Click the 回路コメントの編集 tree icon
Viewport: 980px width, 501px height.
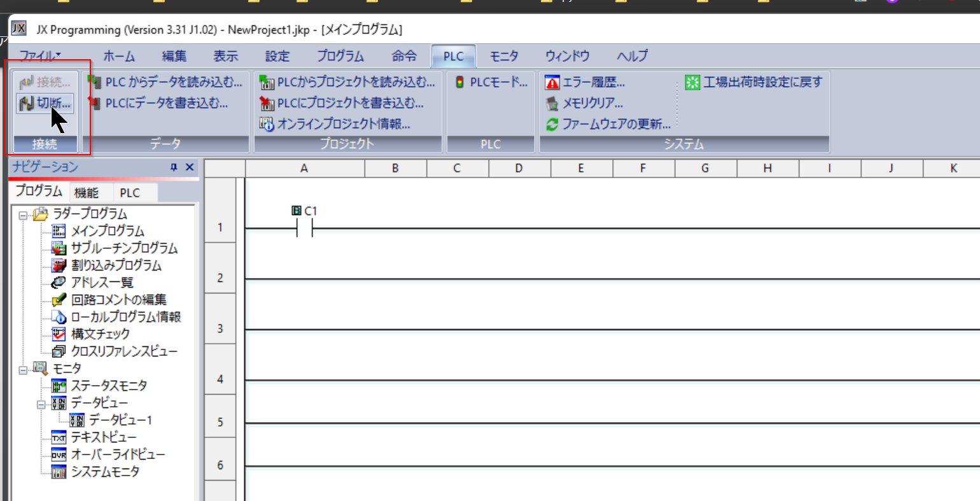pos(59,299)
